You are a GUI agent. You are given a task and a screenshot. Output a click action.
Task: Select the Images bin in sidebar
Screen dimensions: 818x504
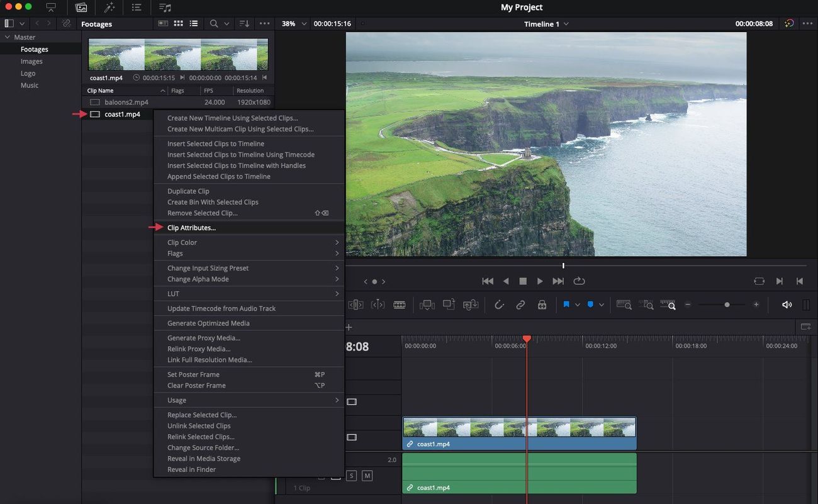pyautogui.click(x=31, y=62)
